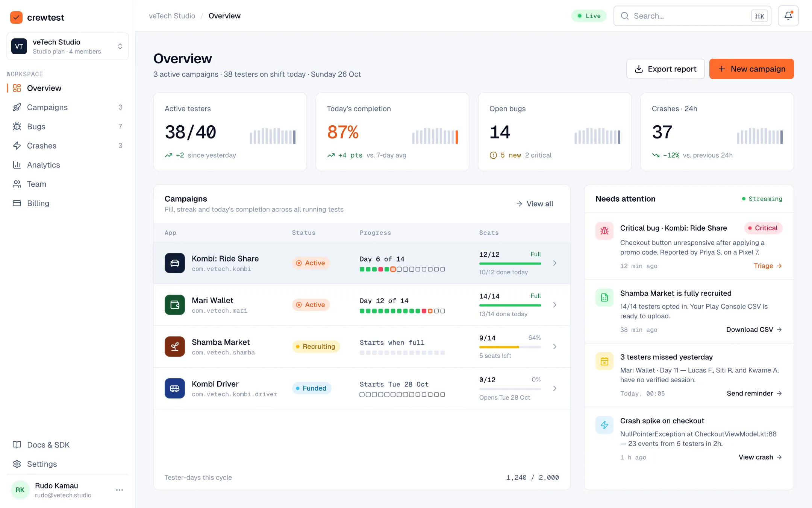Expand the Kombi: Ride Share row chevron
Viewport: 812px width, 508px height.
click(x=555, y=263)
